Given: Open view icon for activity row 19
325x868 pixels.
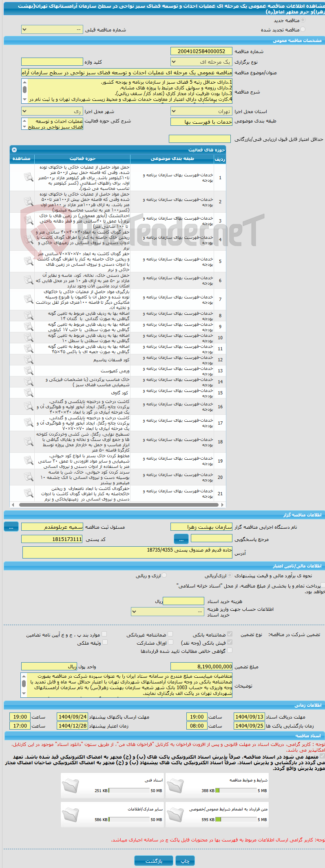Looking at the screenshot, I should click(x=28, y=461).
